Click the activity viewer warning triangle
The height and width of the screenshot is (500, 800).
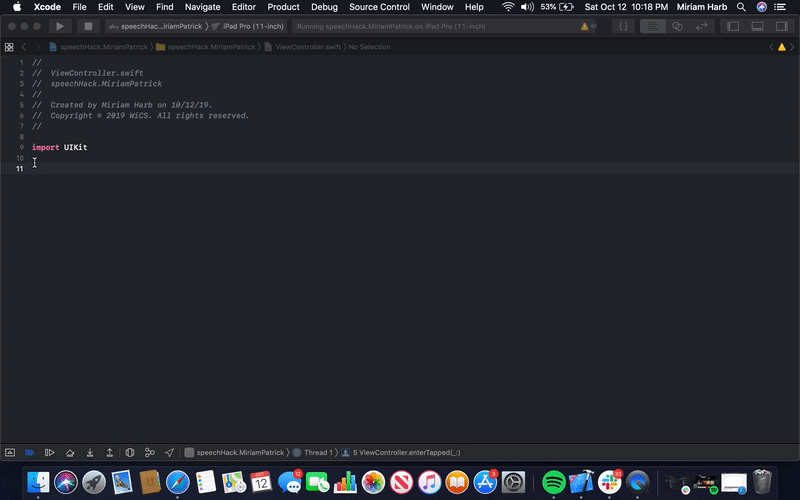pos(584,27)
